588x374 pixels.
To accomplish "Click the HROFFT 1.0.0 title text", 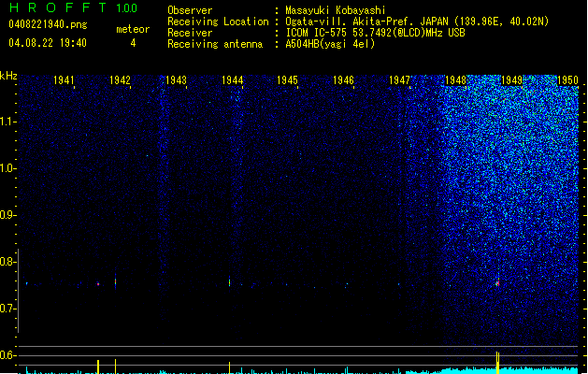I will 74,7.
